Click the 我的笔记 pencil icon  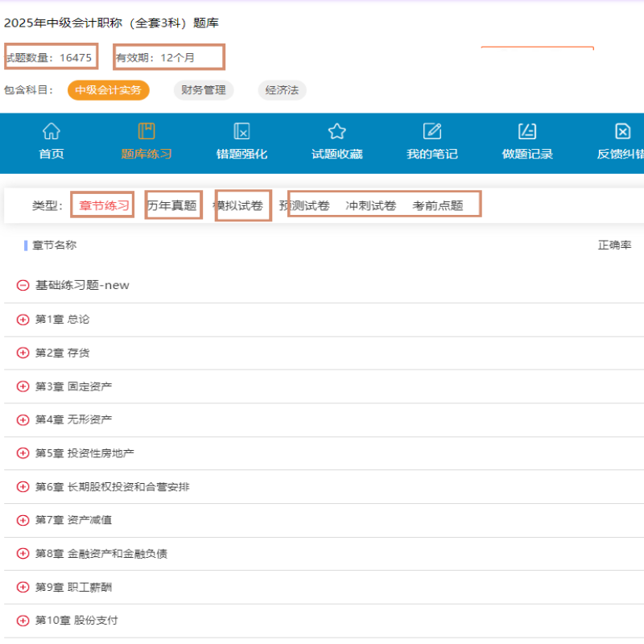click(x=432, y=131)
